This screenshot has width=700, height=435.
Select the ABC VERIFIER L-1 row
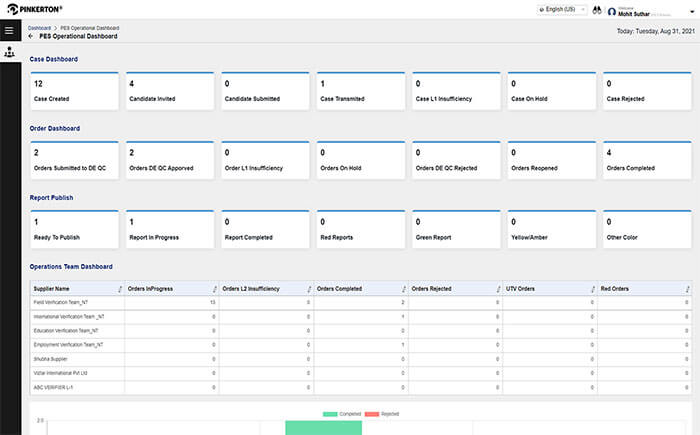point(361,387)
